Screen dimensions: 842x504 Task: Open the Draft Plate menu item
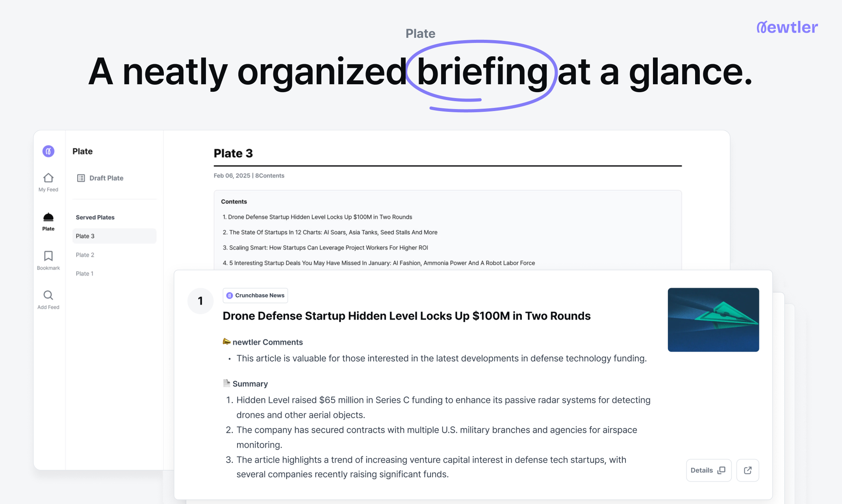click(x=106, y=178)
